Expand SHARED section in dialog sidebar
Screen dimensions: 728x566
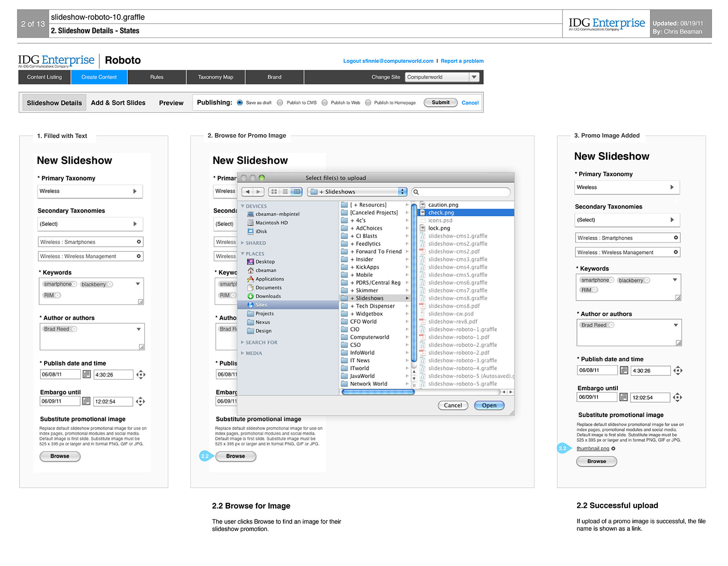[x=243, y=243]
